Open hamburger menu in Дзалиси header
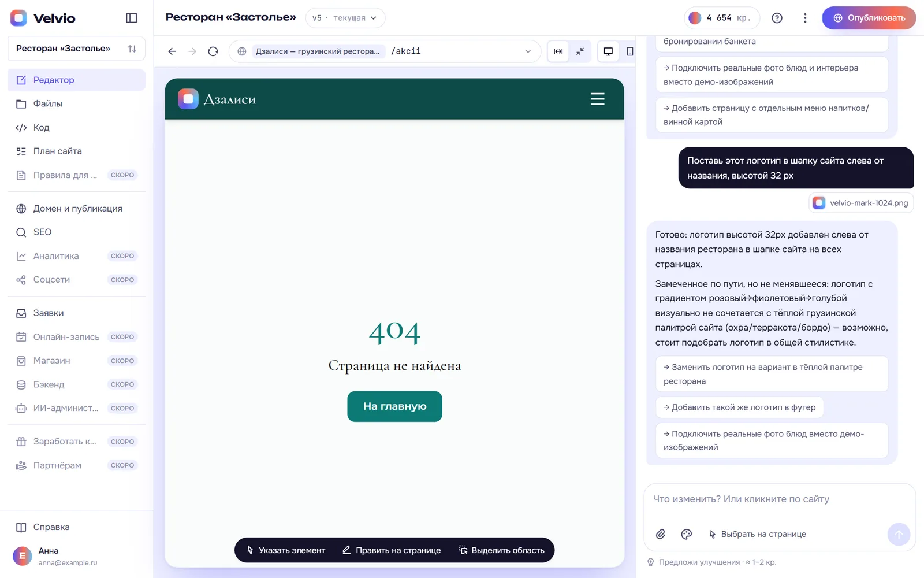924x578 pixels. [x=598, y=99]
